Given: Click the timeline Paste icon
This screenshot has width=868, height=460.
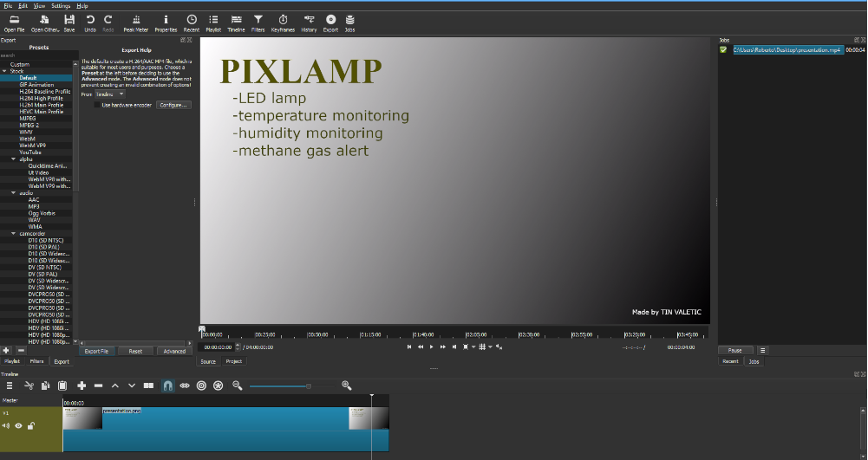Looking at the screenshot, I should [62, 385].
